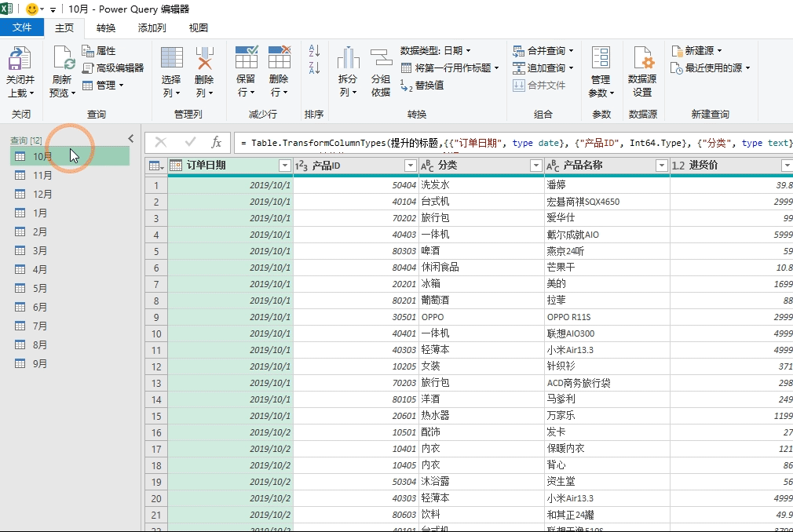This screenshot has height=532, width=793.
Task: Cancel formula edit with the X icon
Action: point(161,143)
